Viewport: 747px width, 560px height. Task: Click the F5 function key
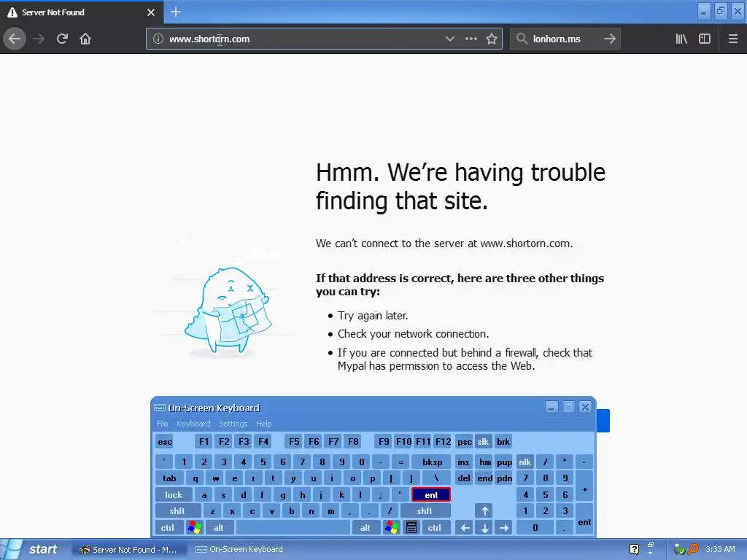pyautogui.click(x=294, y=442)
